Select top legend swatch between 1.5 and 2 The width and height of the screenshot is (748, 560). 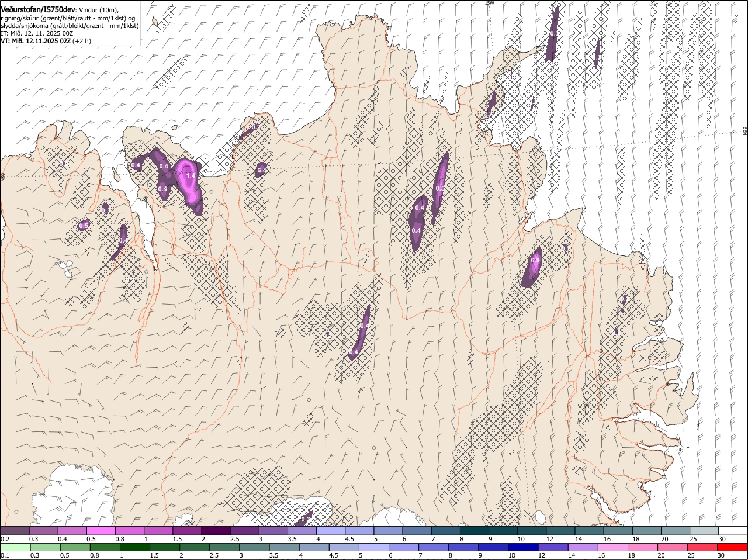point(187,530)
